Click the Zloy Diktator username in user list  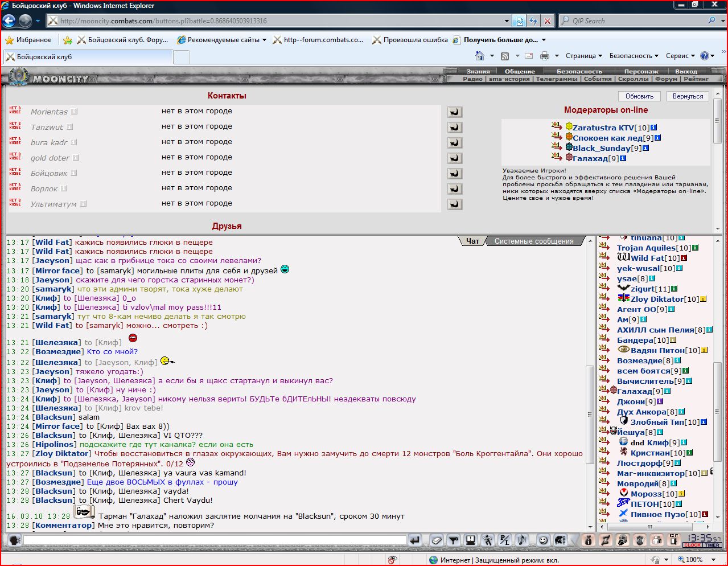click(x=657, y=299)
